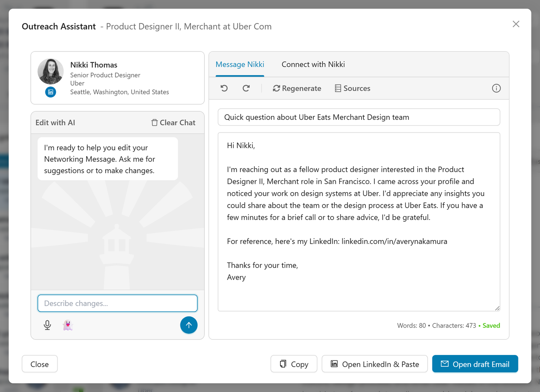Click the ghost emoji icon
540x392 pixels.
point(68,325)
